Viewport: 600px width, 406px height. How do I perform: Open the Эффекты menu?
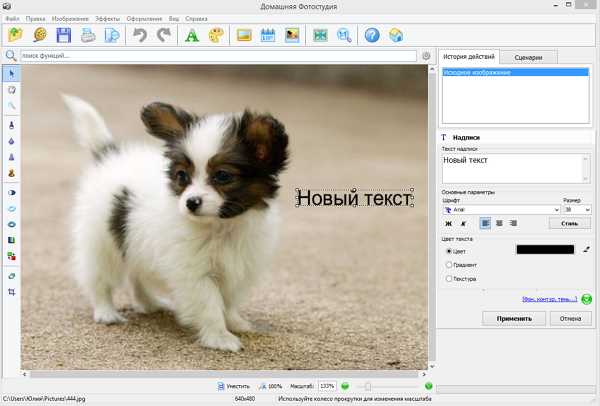(x=108, y=18)
